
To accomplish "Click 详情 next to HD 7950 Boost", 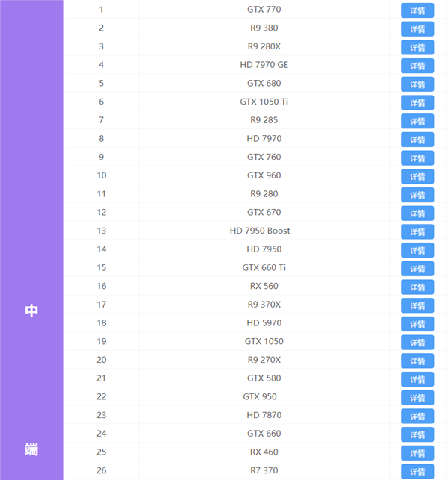I will pos(417,231).
